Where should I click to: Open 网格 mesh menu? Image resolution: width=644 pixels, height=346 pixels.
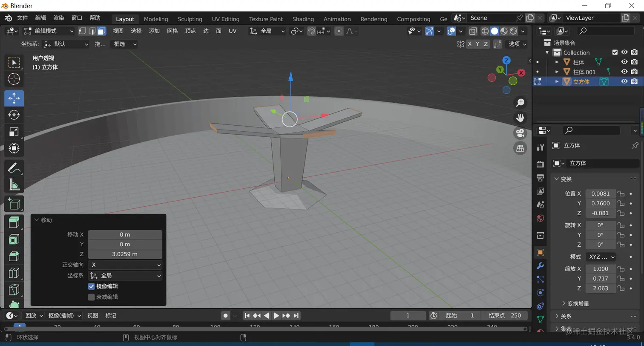click(x=172, y=31)
